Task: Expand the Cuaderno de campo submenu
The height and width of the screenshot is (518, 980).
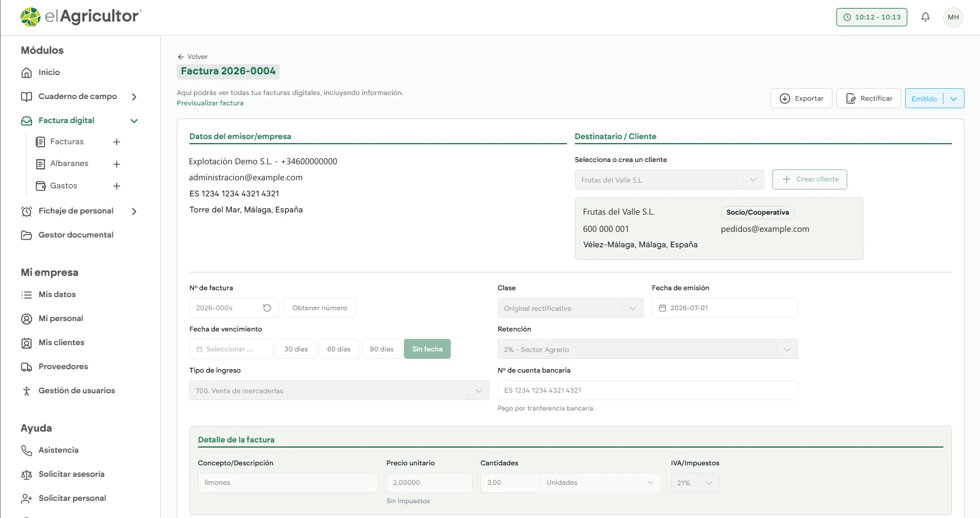Action: (134, 97)
